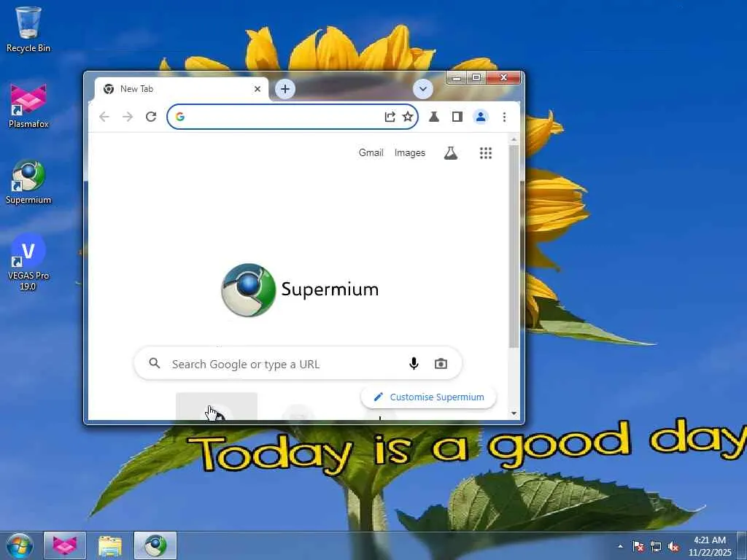747x560 pixels.
Task: Open the Images link
Action: coord(410,153)
